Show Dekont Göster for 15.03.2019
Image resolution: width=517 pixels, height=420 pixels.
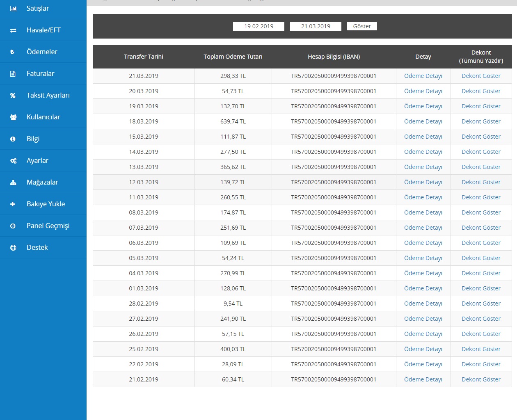coord(481,137)
